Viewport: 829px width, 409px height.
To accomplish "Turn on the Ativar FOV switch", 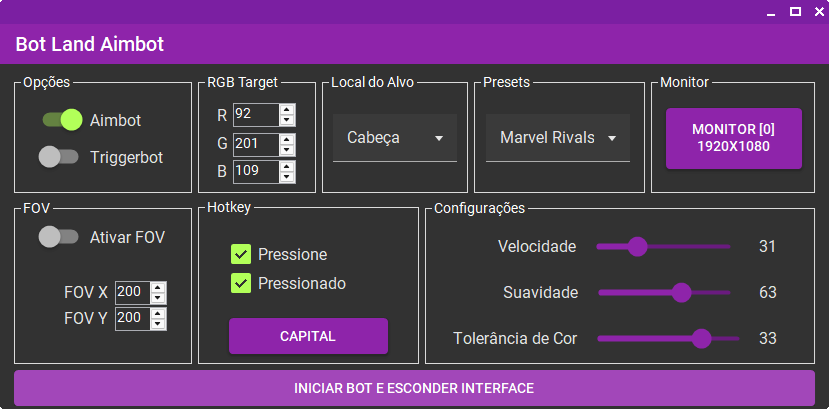I will coord(58,237).
